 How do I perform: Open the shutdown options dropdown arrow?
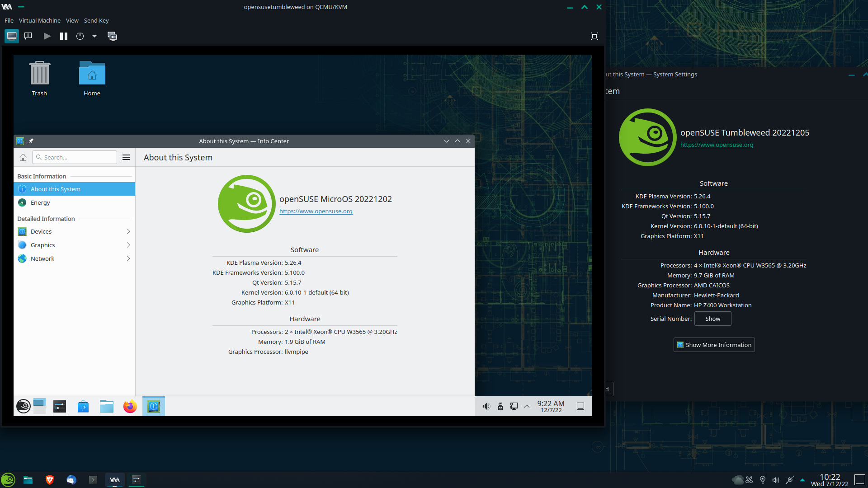[94, 36]
